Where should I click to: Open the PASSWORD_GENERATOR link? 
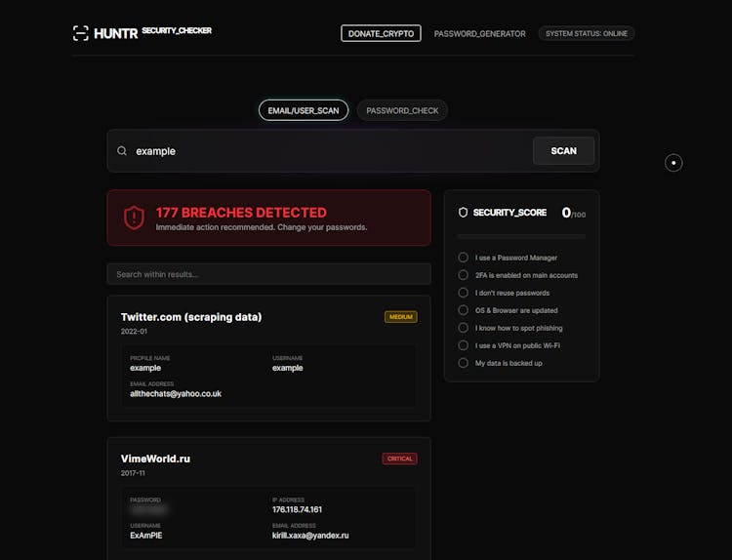pyautogui.click(x=479, y=33)
